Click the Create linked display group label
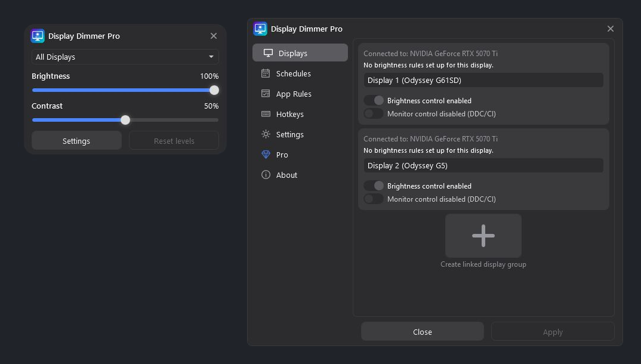The width and height of the screenshot is (641, 364). 483,264
